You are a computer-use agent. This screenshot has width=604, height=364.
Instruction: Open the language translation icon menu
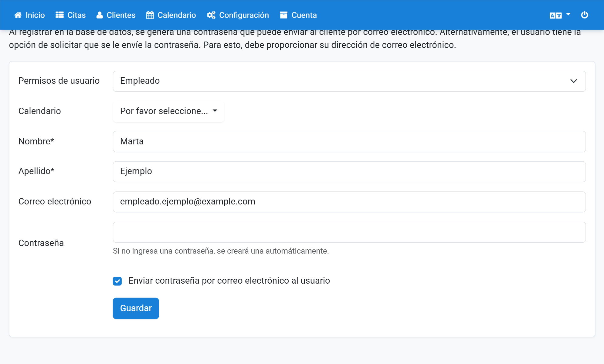click(555, 15)
